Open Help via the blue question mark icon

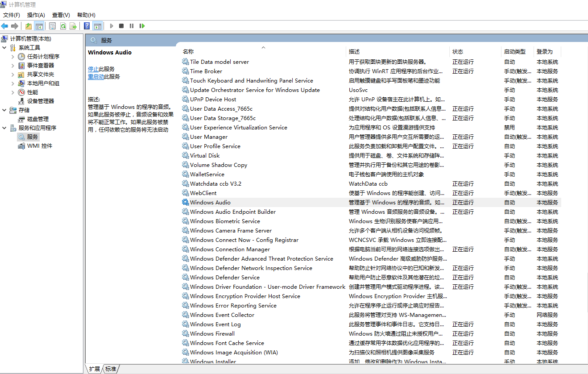coord(87,25)
